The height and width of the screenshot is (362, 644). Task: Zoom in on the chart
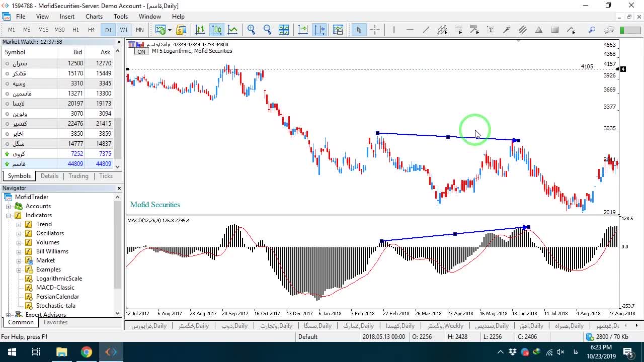(x=252, y=30)
